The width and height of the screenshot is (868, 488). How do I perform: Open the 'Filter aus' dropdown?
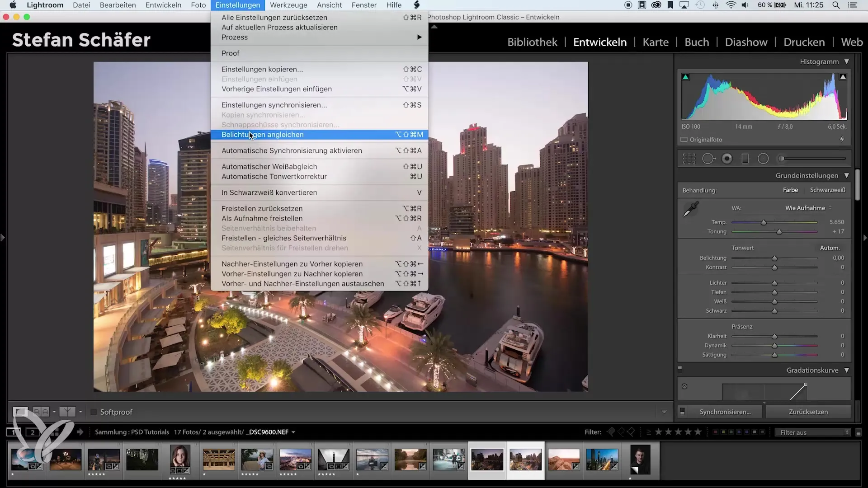point(812,432)
